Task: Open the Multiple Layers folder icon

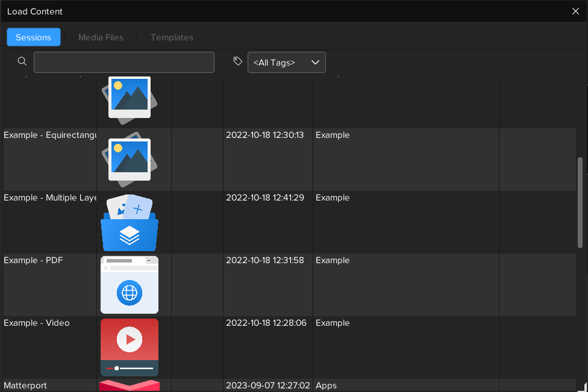Action: (130, 223)
